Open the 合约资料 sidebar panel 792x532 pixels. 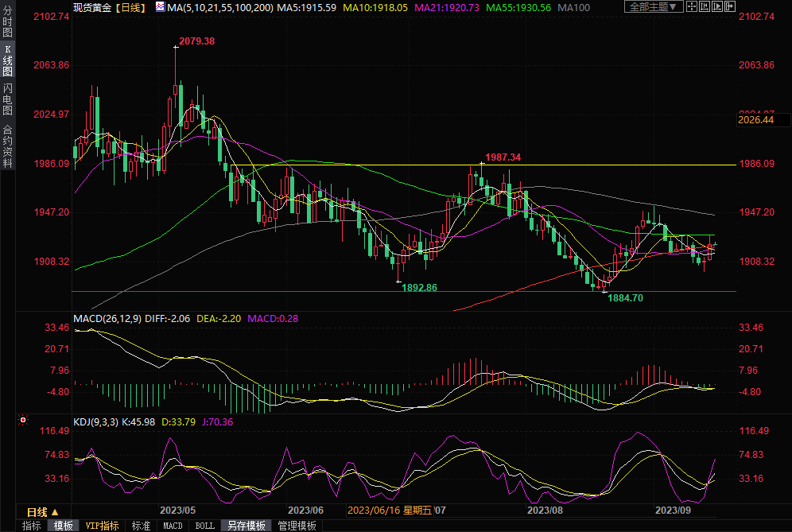point(7,146)
